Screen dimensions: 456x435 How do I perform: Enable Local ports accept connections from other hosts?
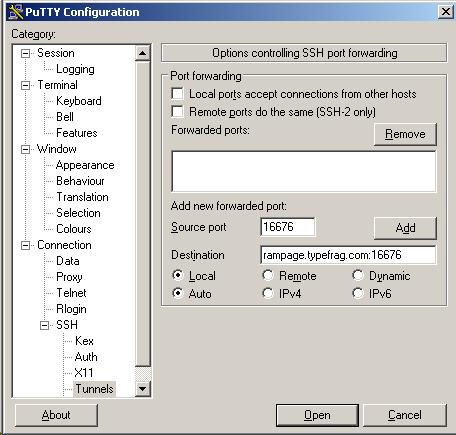click(177, 94)
